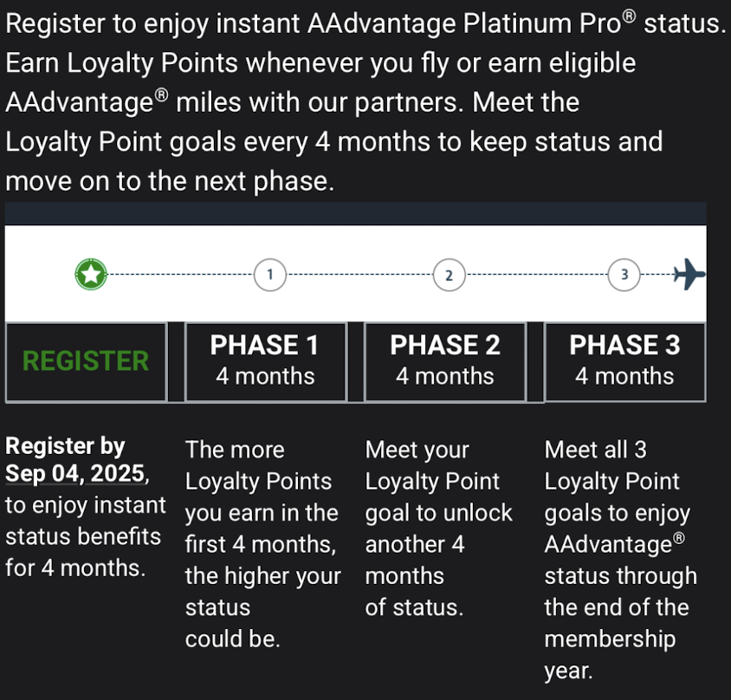Open the PHASE 1 box
Viewport: 731px width, 700px height.
[x=265, y=360]
